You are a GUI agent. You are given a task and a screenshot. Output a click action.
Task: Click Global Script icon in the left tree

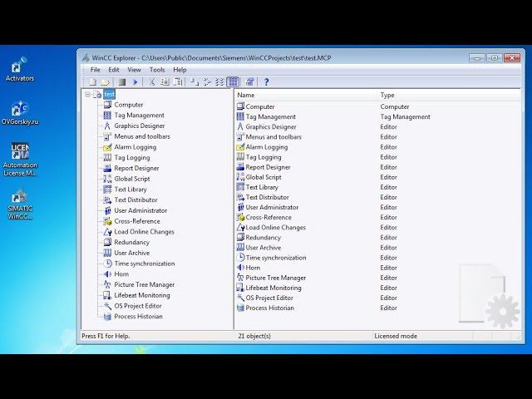coord(107,179)
